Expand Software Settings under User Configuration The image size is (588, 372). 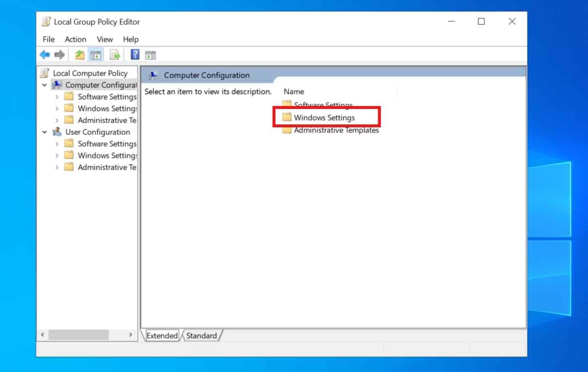coord(57,144)
